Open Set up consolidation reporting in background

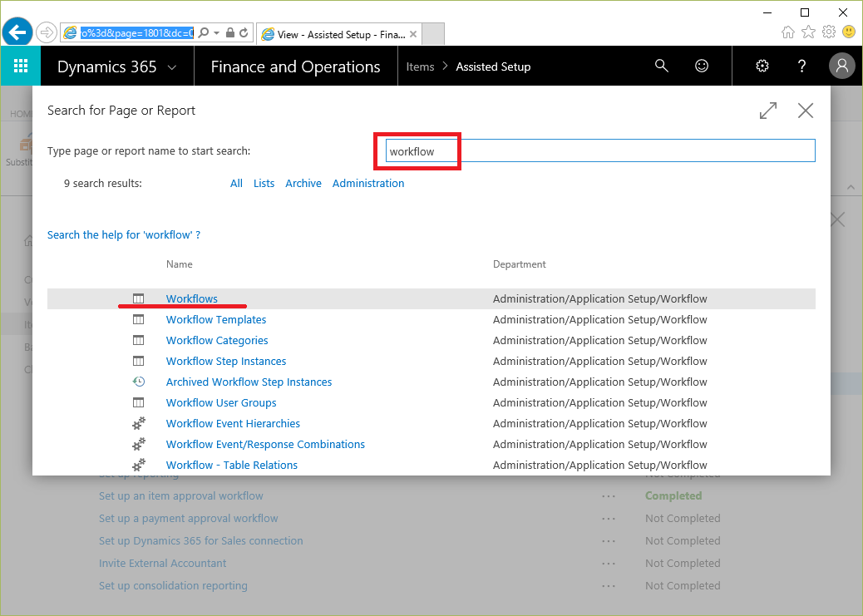pos(173,586)
